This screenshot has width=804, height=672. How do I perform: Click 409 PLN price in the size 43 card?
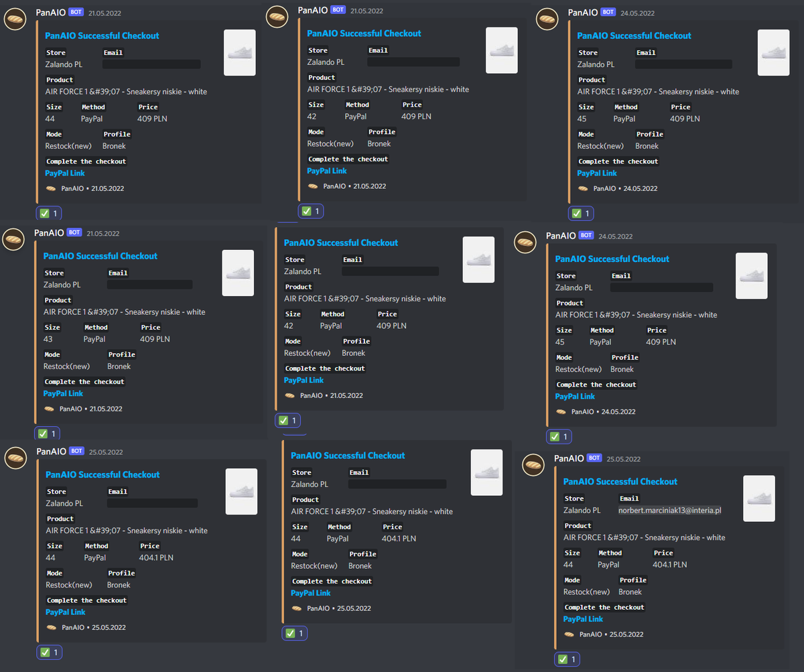pyautogui.click(x=155, y=339)
